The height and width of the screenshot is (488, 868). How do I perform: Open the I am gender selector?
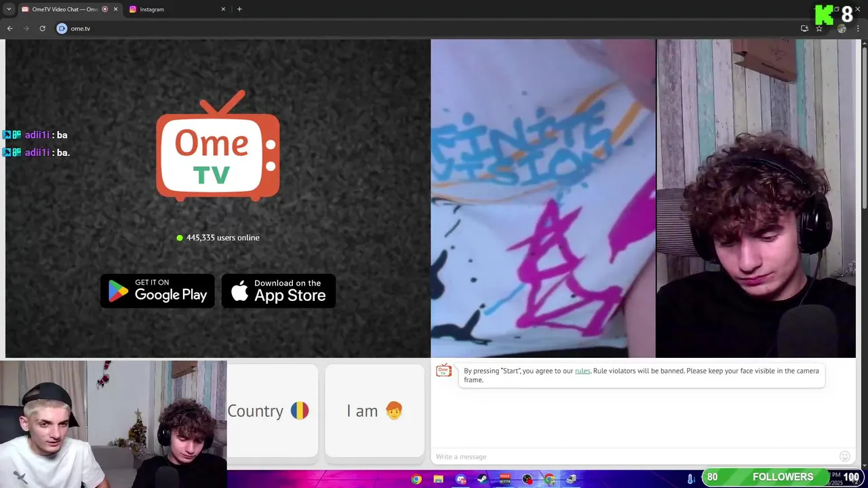[374, 411]
